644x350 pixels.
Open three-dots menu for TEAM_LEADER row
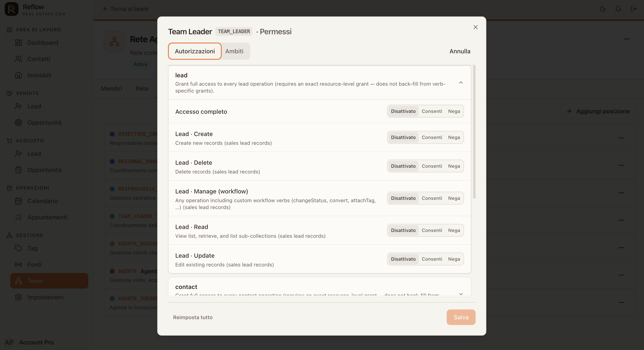(x=621, y=220)
